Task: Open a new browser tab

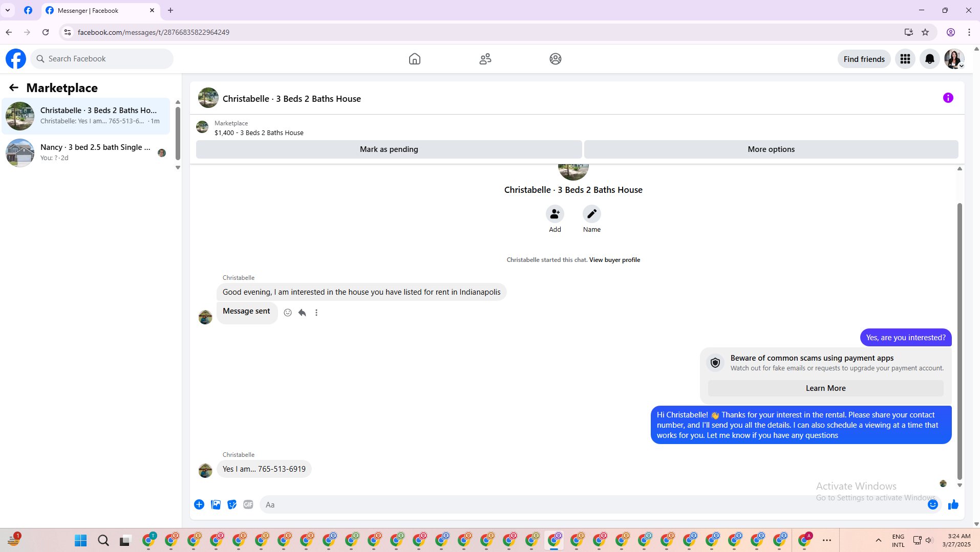Action: 171,10
